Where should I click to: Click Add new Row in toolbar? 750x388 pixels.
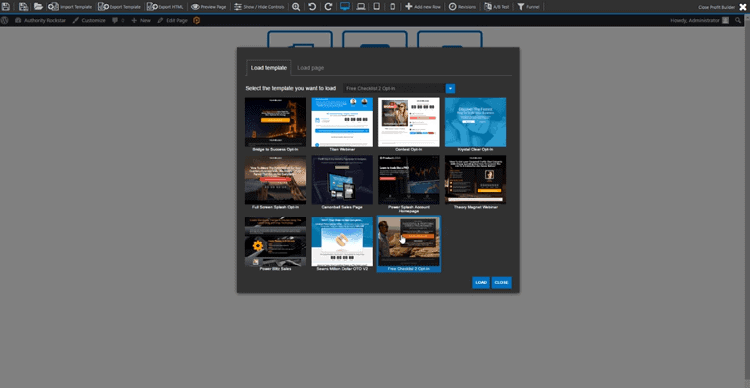point(423,7)
